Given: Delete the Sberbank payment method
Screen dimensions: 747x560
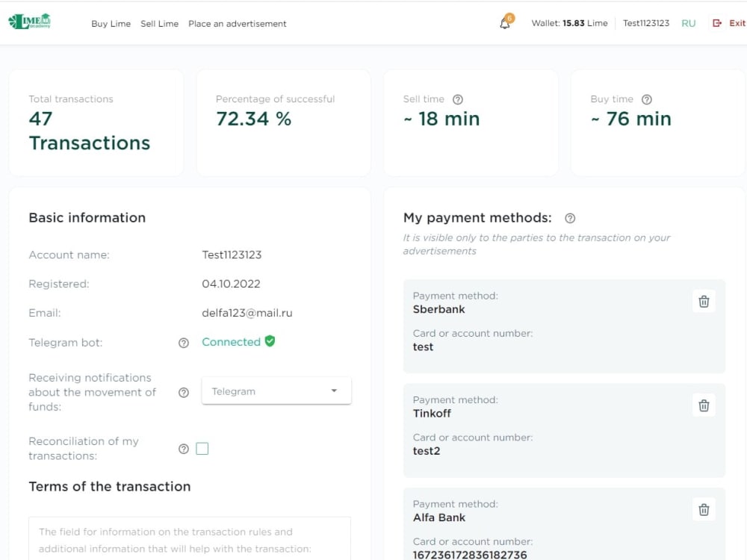Looking at the screenshot, I should click(704, 302).
